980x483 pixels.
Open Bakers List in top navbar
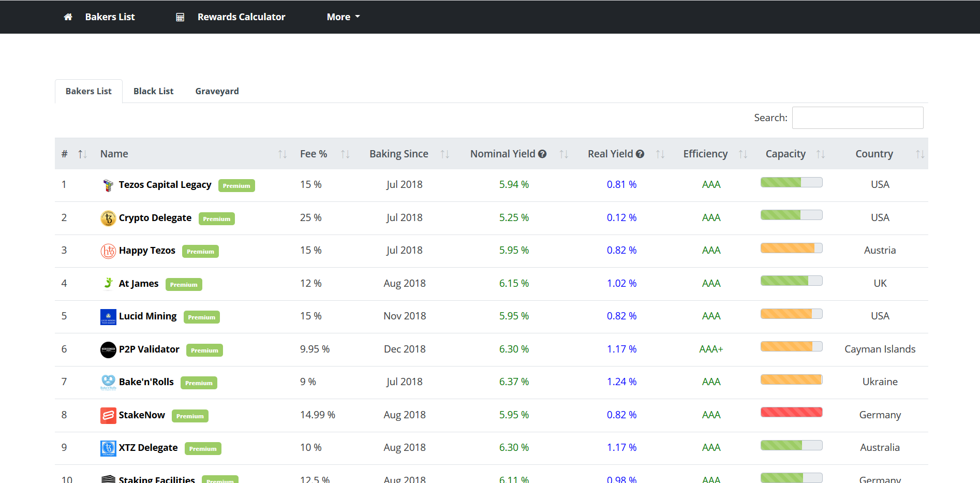(110, 17)
